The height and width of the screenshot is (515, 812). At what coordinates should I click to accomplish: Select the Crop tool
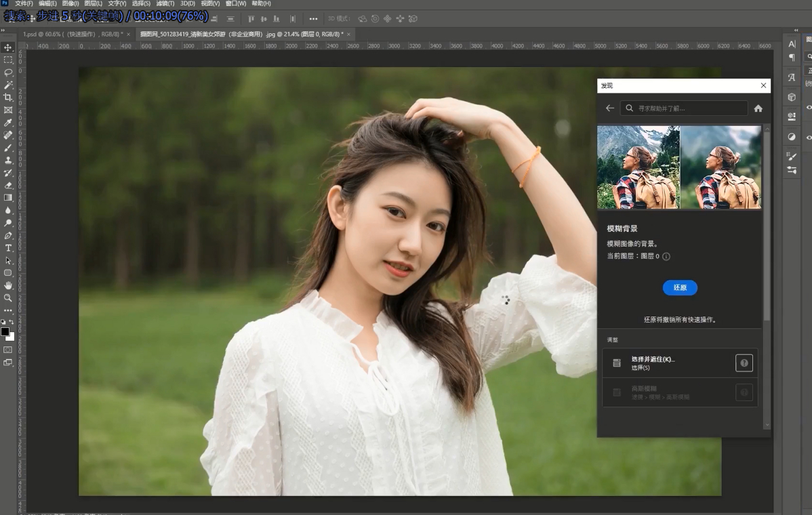click(x=7, y=98)
